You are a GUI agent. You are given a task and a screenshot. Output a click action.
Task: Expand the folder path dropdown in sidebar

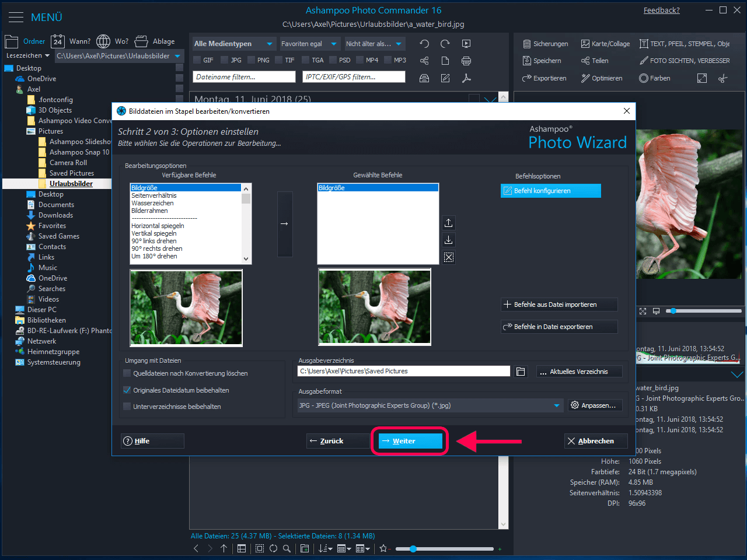coord(178,56)
